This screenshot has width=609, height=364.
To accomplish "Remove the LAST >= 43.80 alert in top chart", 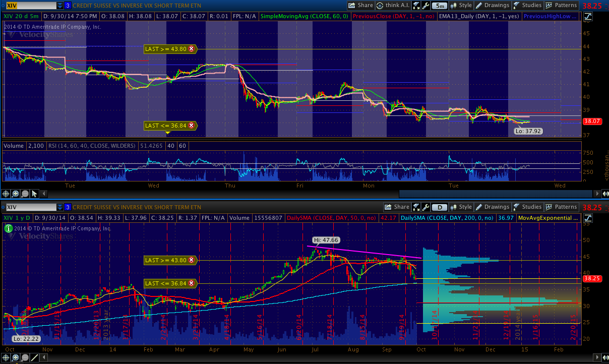I will pos(191,49).
